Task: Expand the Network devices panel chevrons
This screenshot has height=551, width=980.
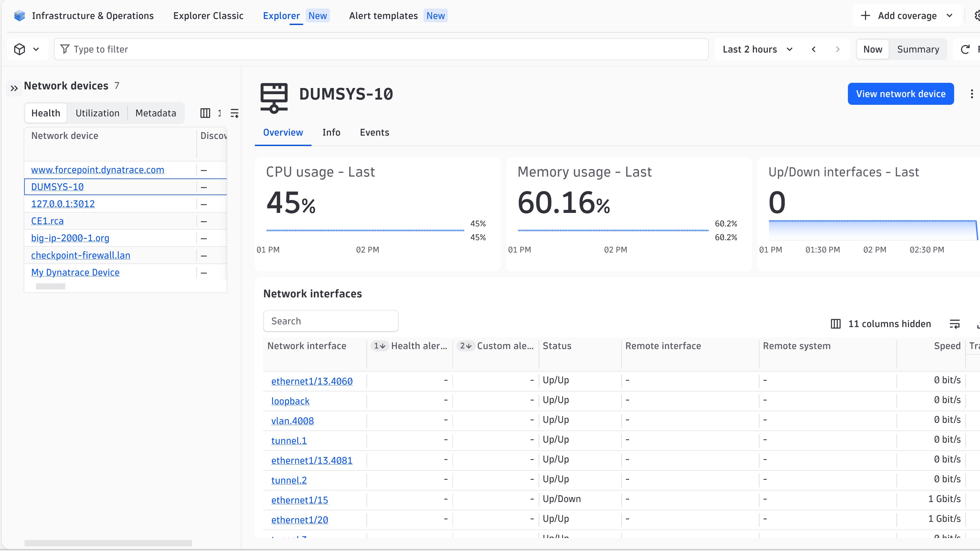Action: coord(14,89)
